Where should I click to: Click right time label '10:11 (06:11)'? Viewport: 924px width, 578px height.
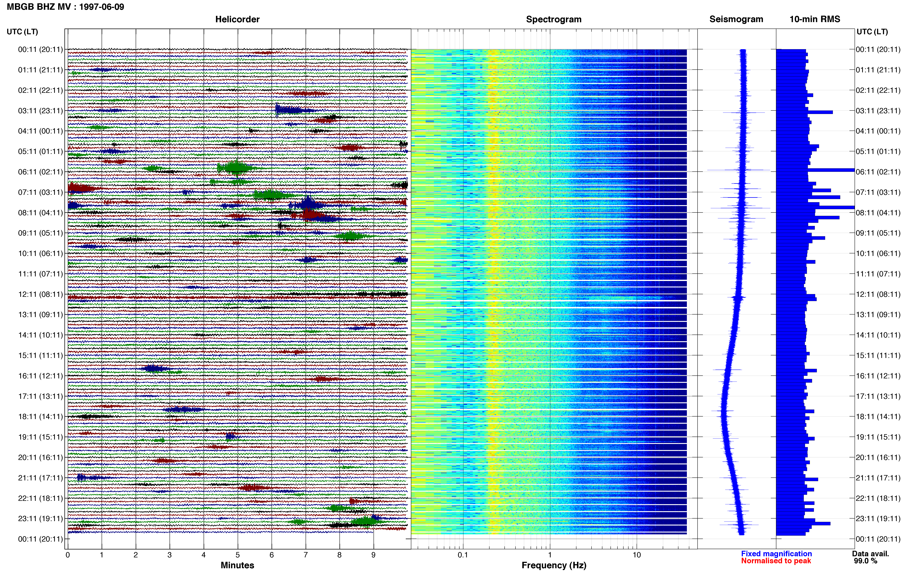[878, 253]
